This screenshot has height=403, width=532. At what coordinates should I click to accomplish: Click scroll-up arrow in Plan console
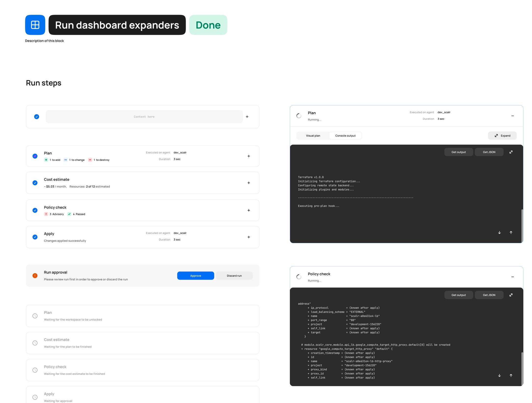(511, 232)
